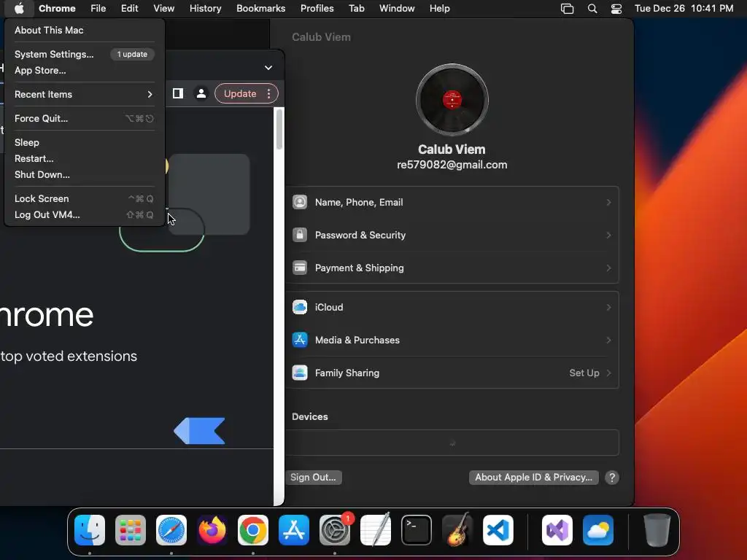747x560 pixels.
Task: Click the 1 update badge
Action: pos(133,54)
